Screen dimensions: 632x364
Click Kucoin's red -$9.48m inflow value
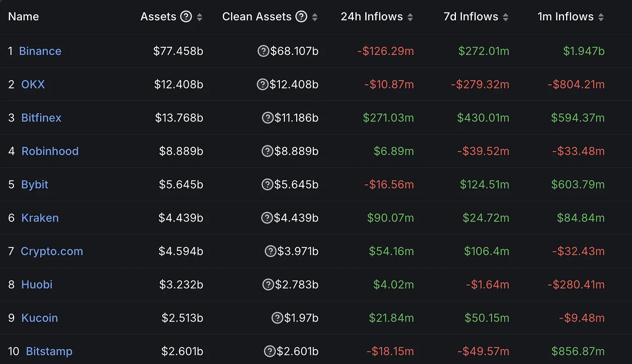point(582,318)
